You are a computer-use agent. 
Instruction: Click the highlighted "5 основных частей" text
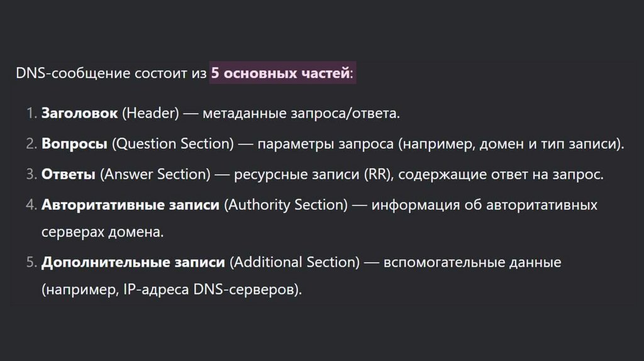coord(280,74)
